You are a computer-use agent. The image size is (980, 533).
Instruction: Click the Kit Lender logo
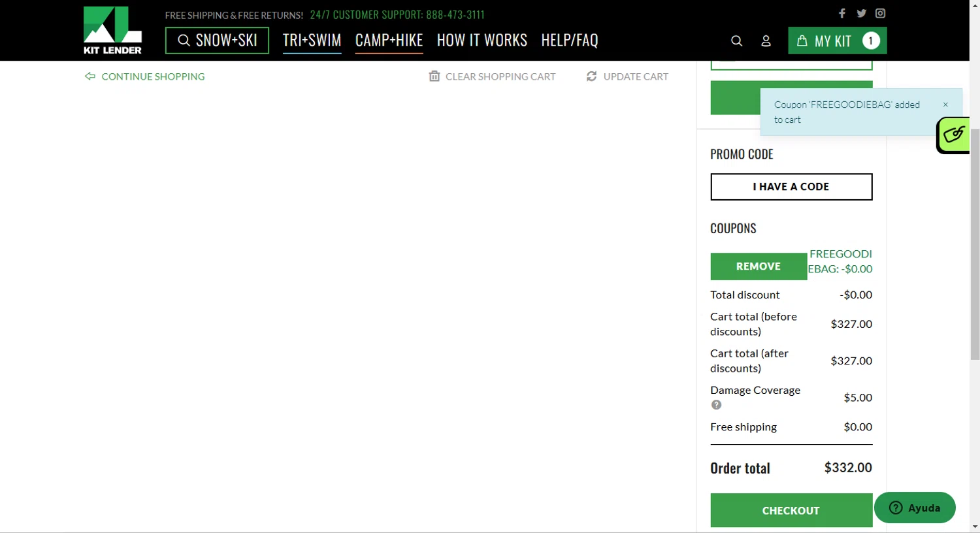pos(112,31)
